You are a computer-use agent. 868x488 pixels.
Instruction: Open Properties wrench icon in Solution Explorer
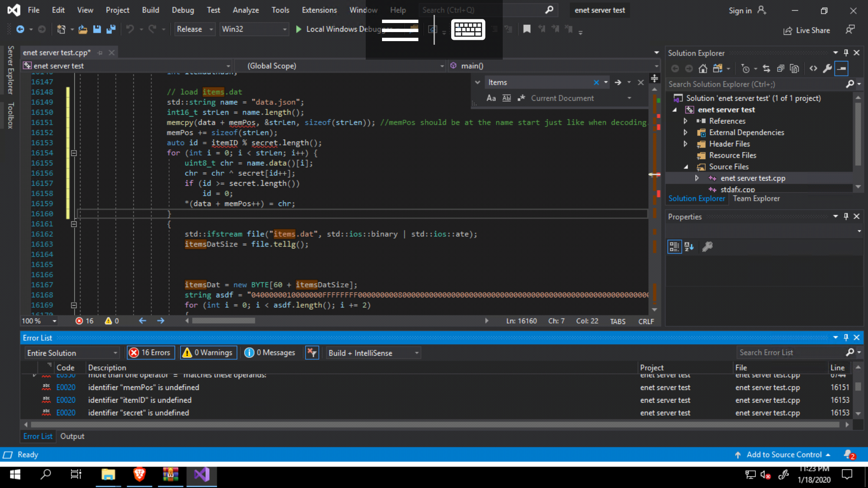pyautogui.click(x=827, y=69)
